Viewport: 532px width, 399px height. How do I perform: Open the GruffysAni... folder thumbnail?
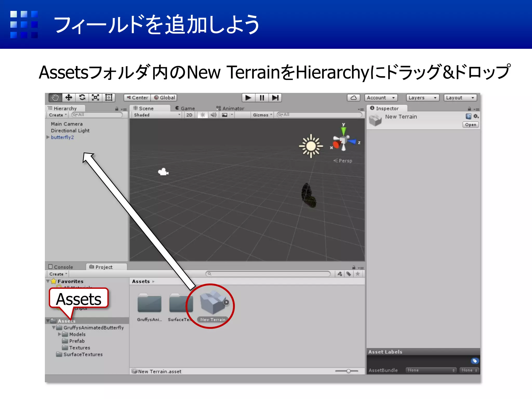pyautogui.click(x=149, y=303)
